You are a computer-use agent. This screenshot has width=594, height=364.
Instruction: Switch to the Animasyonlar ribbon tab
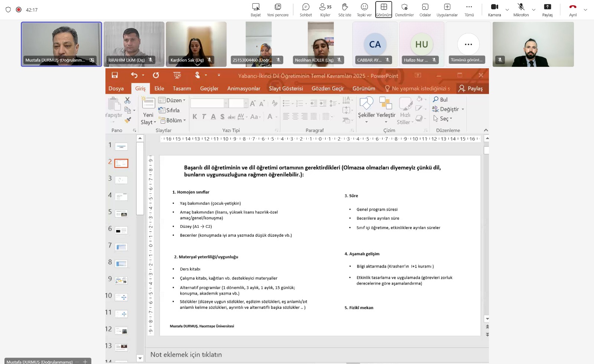244,88
